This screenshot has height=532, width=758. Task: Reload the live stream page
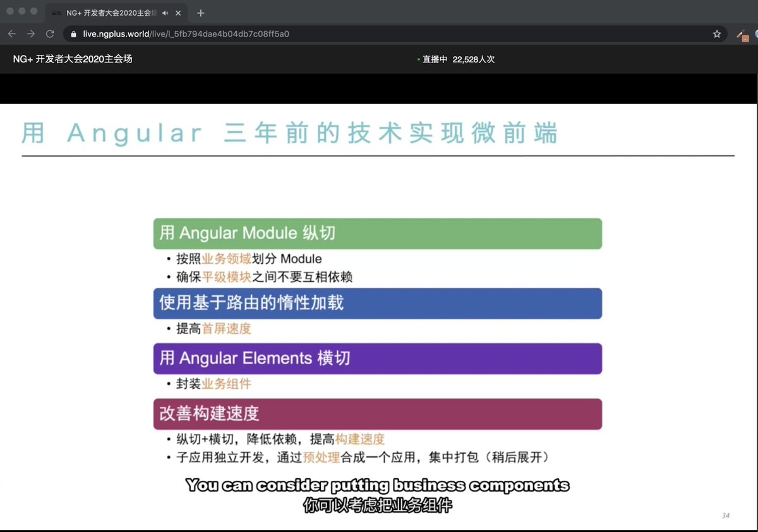pyautogui.click(x=50, y=33)
